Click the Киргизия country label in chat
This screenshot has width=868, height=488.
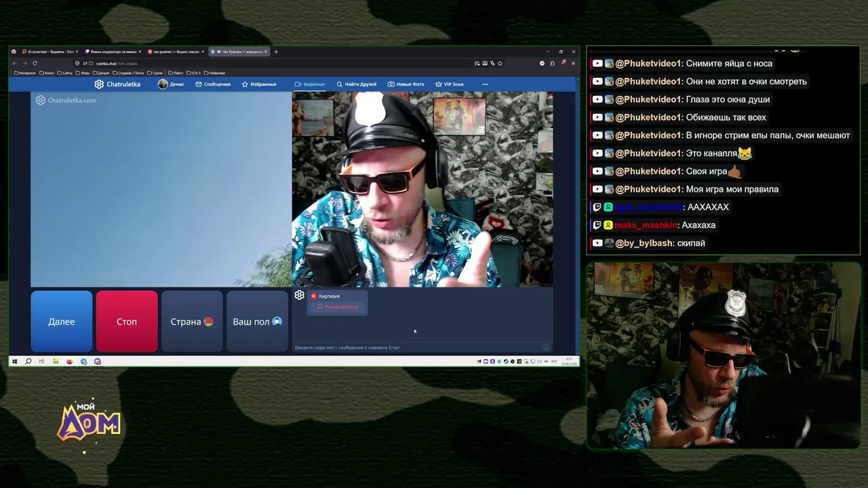tap(329, 296)
